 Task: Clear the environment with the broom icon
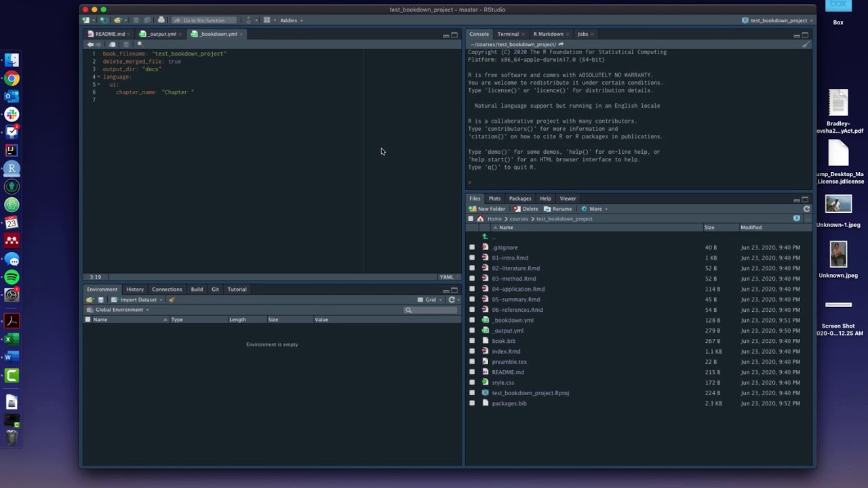click(172, 300)
